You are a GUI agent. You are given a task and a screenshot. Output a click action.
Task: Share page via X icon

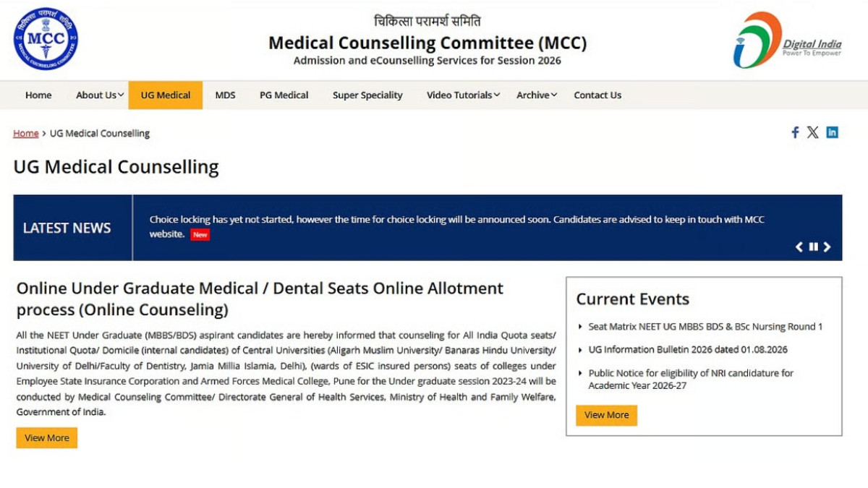(x=813, y=132)
